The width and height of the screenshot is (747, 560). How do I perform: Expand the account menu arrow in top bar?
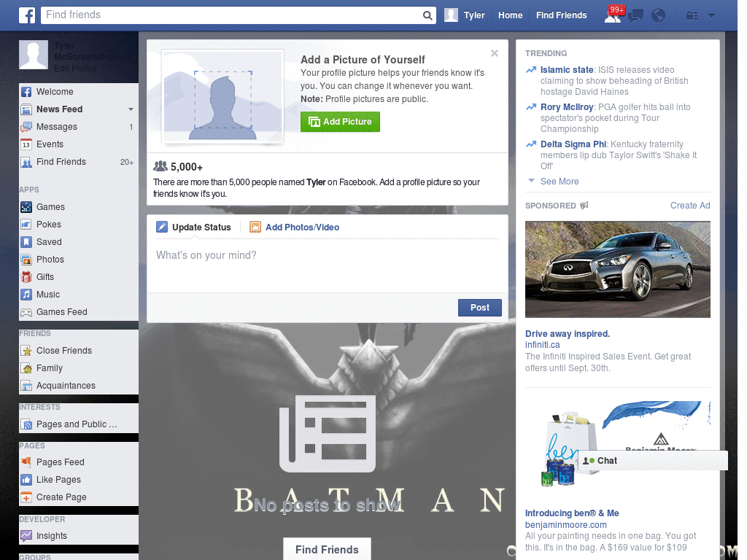click(x=711, y=16)
